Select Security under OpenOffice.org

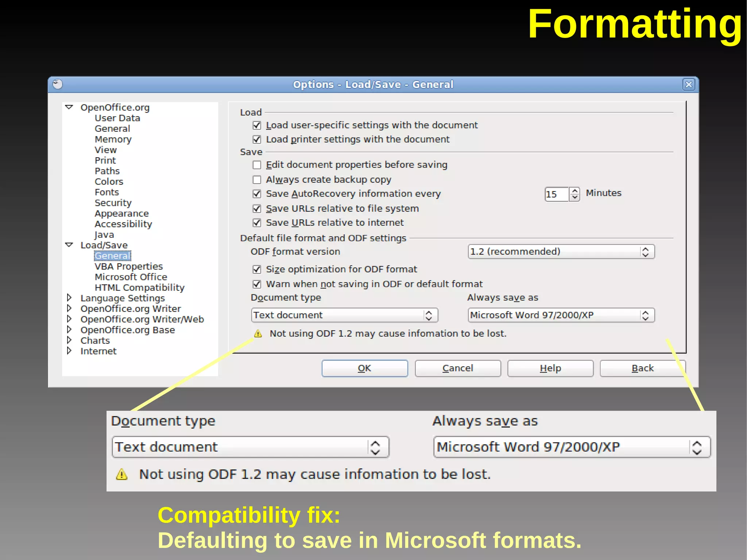pyautogui.click(x=113, y=203)
